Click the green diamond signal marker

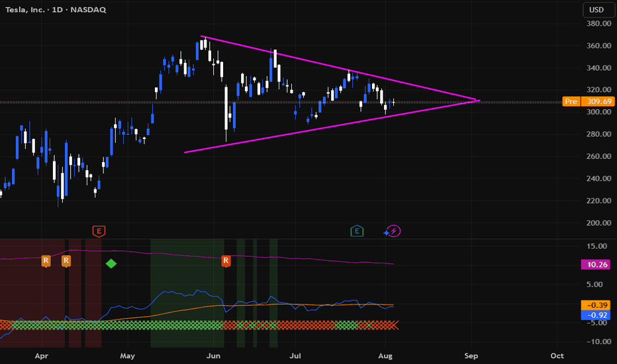pos(111,263)
